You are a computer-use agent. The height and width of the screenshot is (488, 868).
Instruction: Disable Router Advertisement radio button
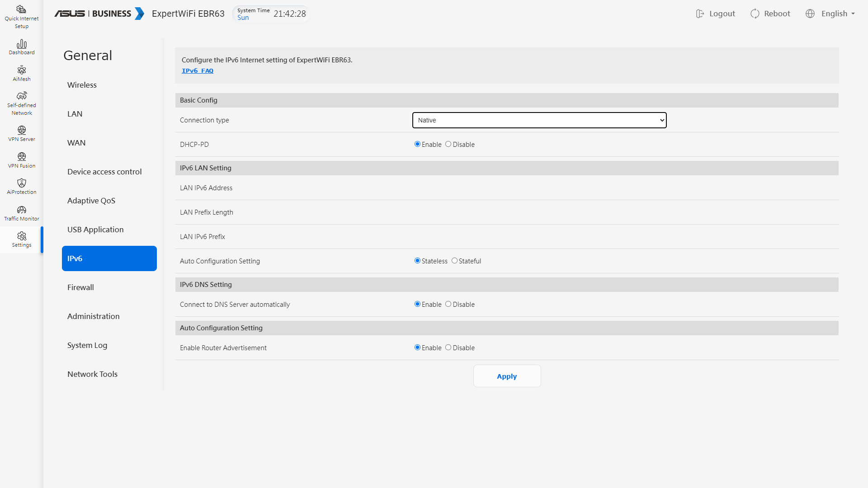448,347
